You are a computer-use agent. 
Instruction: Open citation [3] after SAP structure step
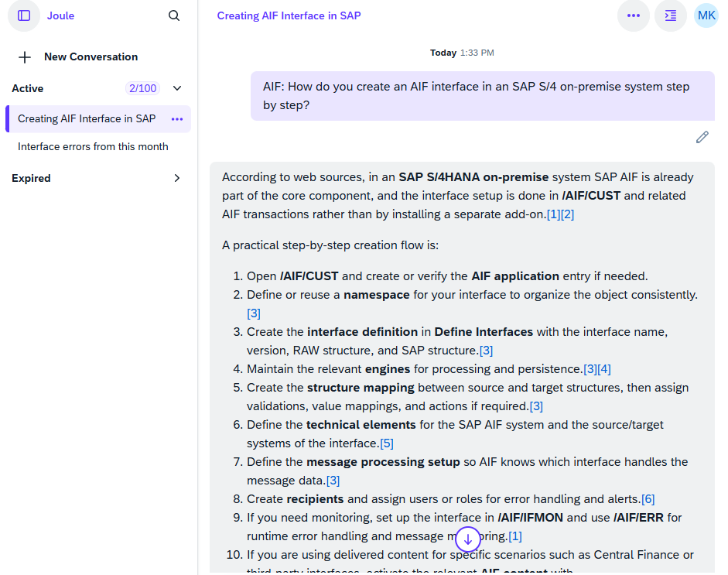click(486, 351)
